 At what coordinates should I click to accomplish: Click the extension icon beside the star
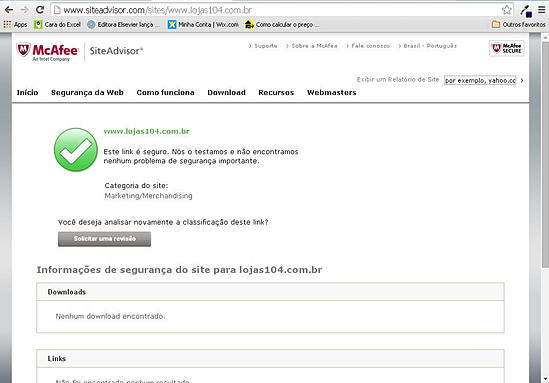click(x=526, y=11)
